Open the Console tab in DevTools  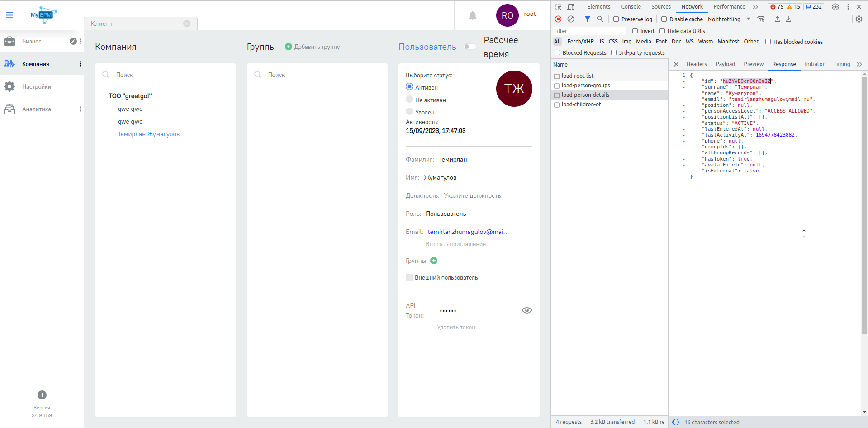pyautogui.click(x=631, y=7)
